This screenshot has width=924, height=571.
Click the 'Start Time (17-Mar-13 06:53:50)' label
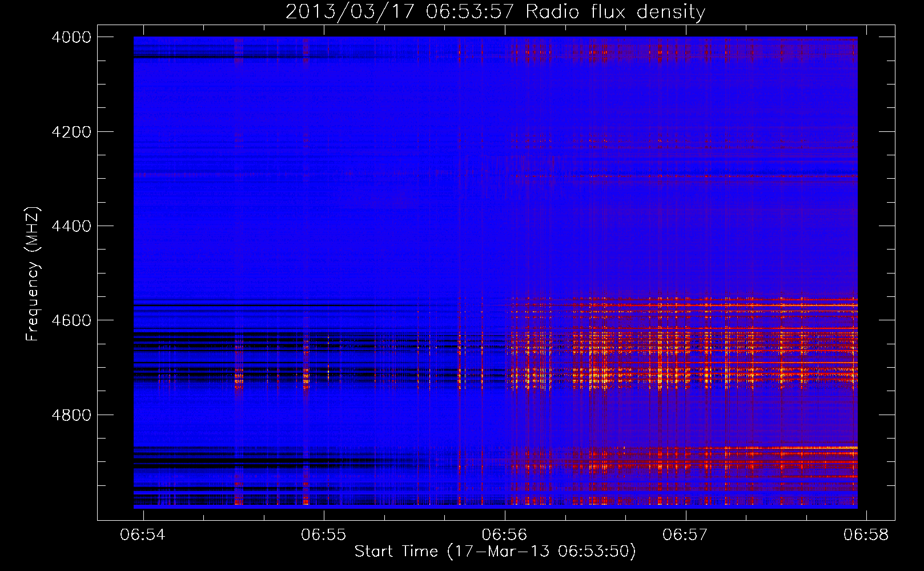[495, 552]
